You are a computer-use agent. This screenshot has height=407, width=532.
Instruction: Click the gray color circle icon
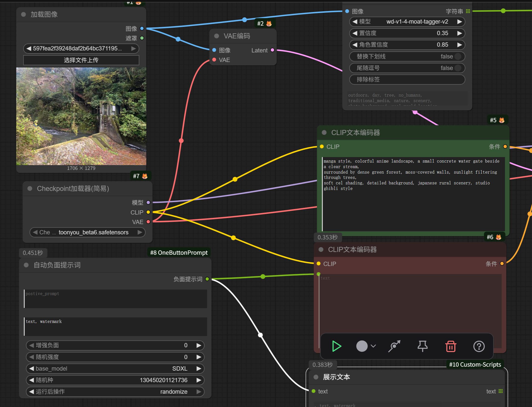click(x=362, y=346)
